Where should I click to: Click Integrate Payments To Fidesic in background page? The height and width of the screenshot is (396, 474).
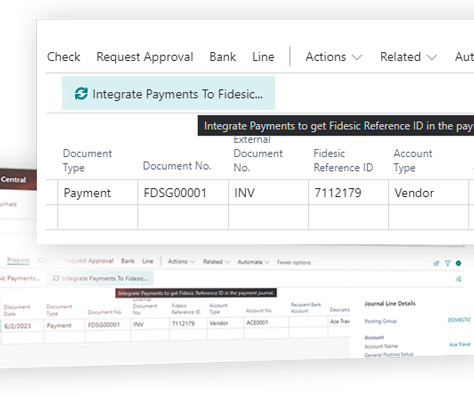click(100, 278)
